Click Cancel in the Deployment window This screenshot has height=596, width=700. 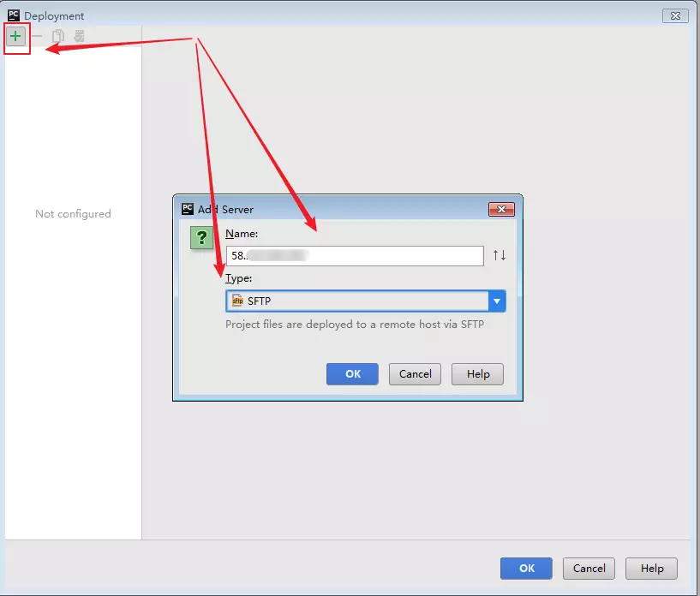(x=589, y=569)
